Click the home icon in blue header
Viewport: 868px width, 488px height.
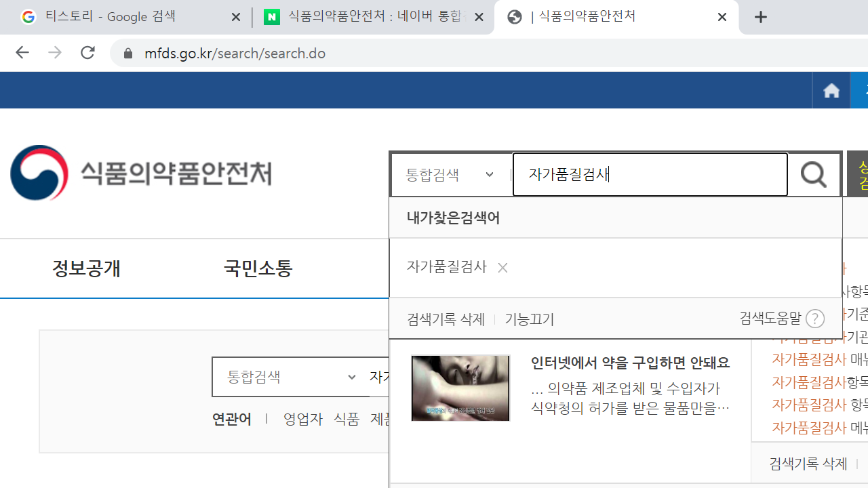831,91
